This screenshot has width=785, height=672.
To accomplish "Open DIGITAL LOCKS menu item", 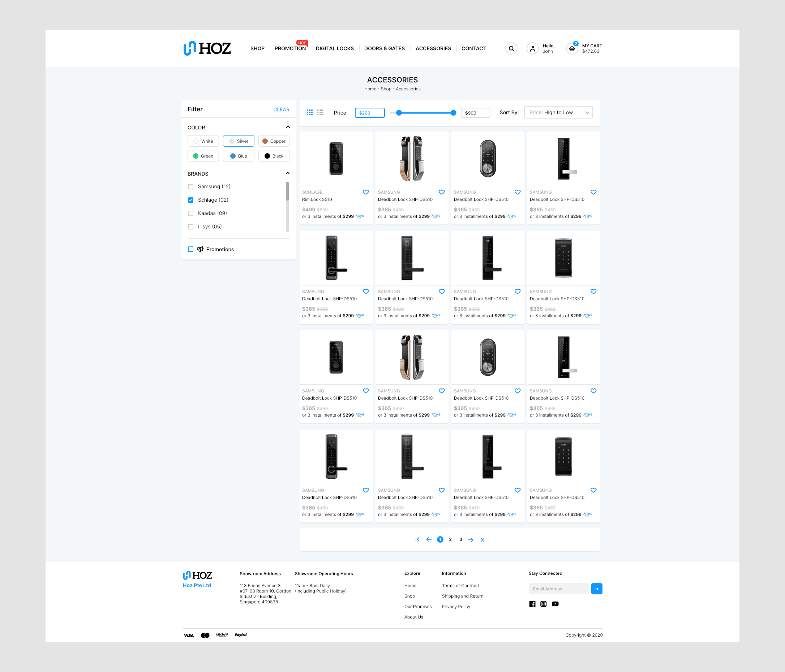I will point(335,48).
